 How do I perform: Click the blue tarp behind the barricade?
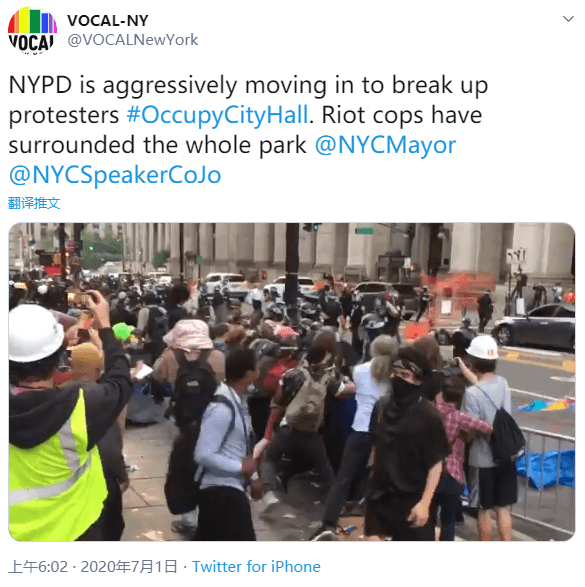[546, 469]
